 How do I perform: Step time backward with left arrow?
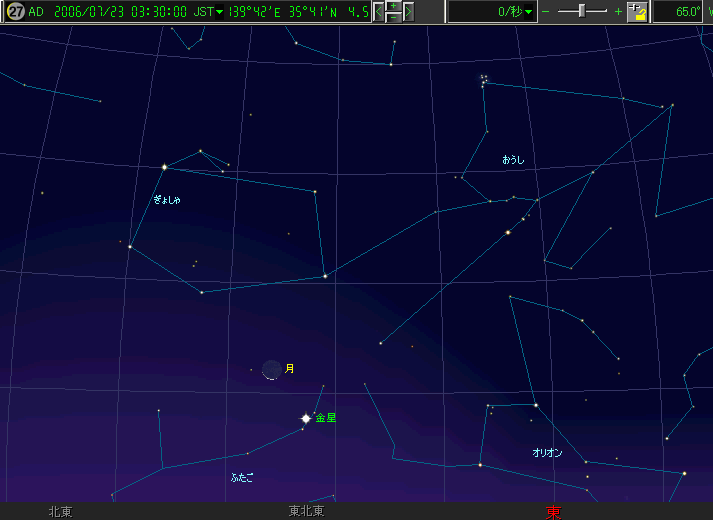pyautogui.click(x=379, y=12)
